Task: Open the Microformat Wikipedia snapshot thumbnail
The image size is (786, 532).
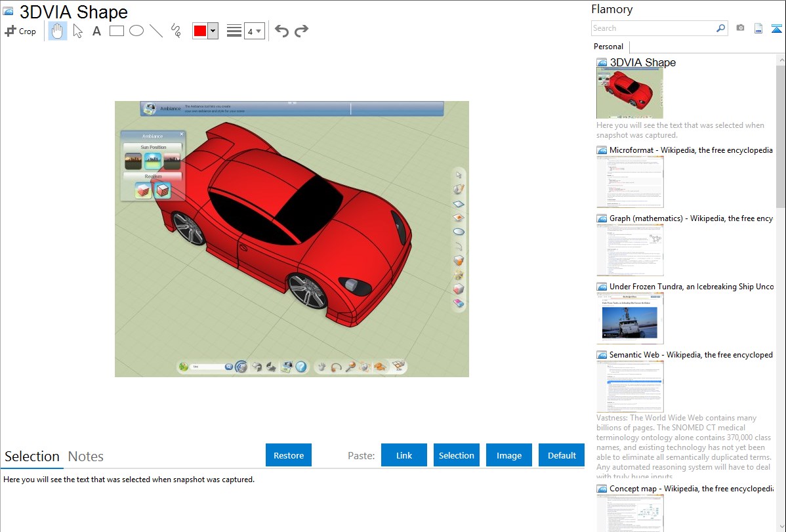Action: pos(630,182)
